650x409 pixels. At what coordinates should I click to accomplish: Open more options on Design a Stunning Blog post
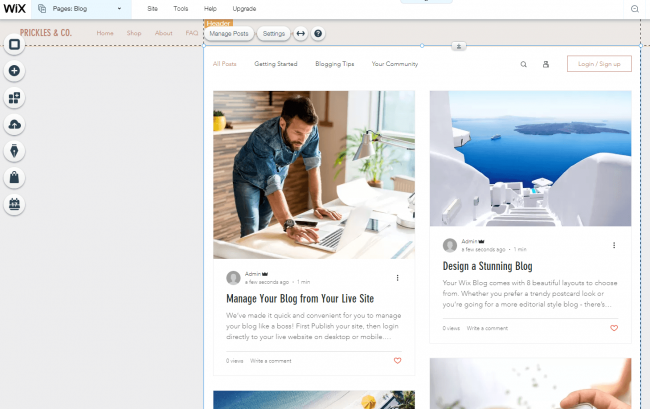tap(614, 245)
